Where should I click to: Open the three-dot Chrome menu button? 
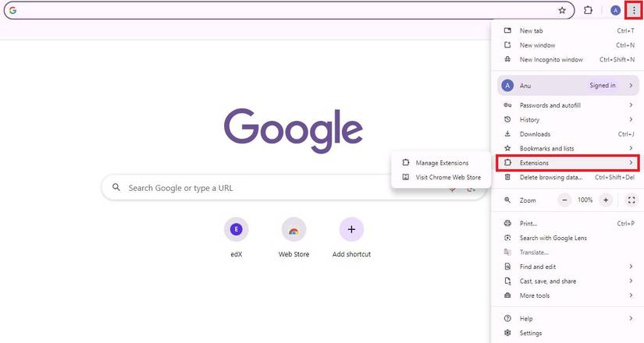click(633, 10)
